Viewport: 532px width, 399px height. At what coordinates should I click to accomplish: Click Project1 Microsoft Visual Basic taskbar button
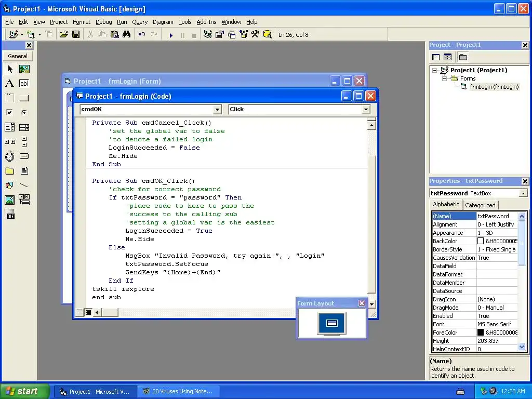click(96, 392)
